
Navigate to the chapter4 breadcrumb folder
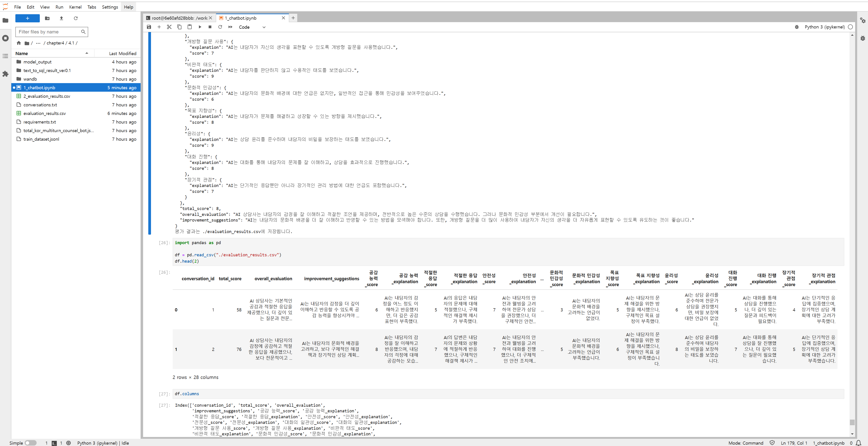55,43
